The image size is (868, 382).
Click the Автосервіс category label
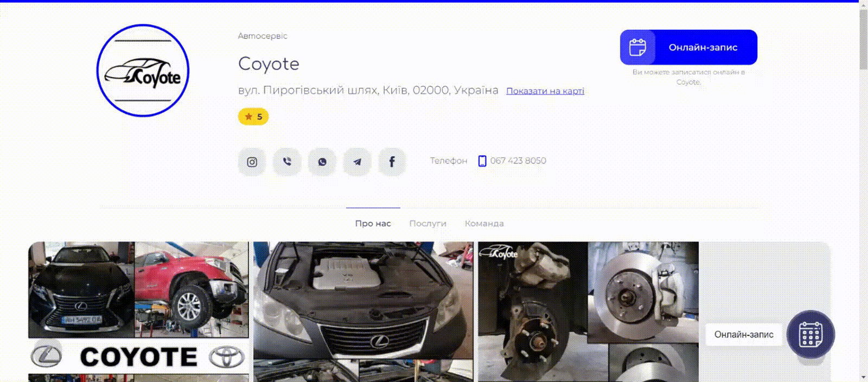click(x=263, y=36)
